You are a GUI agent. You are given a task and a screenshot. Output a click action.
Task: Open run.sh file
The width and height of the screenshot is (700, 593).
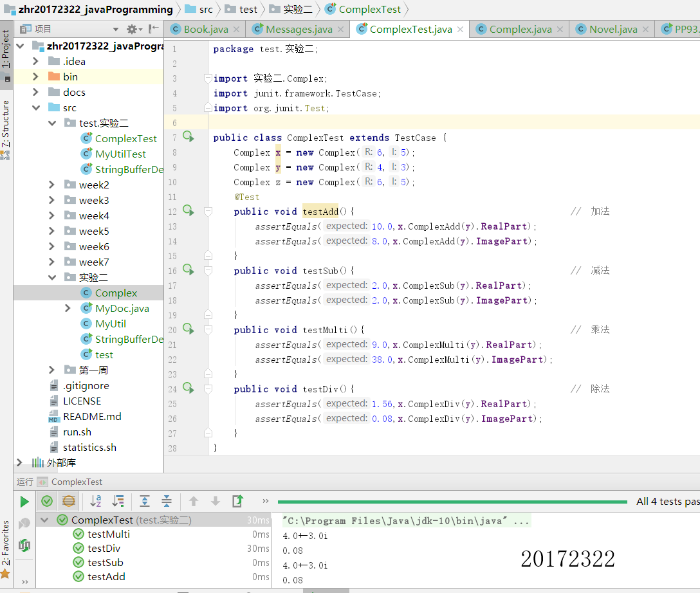click(70, 432)
